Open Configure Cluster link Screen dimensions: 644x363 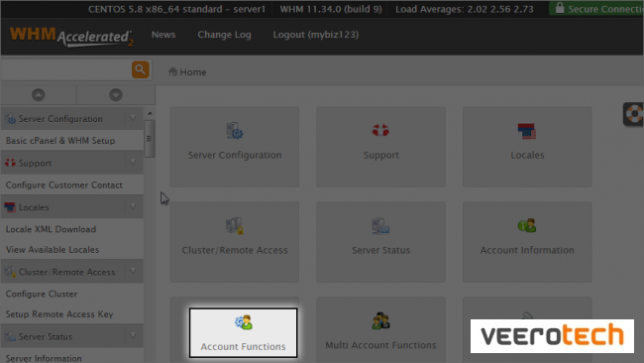tap(42, 294)
